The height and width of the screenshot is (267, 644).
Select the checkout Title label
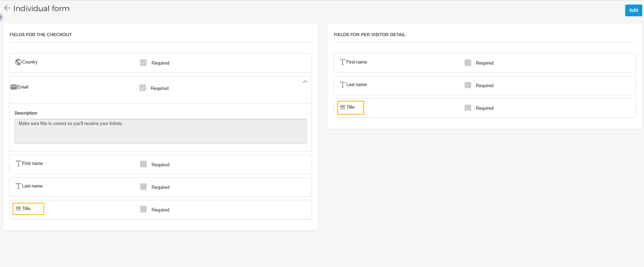[26, 209]
